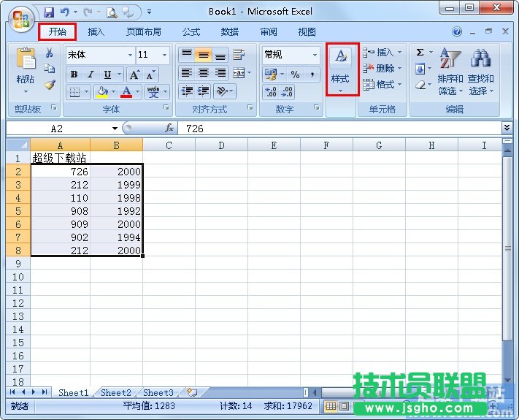The width and height of the screenshot is (519, 420).
Task: Switch to the 审阅 tab
Action: (x=269, y=32)
